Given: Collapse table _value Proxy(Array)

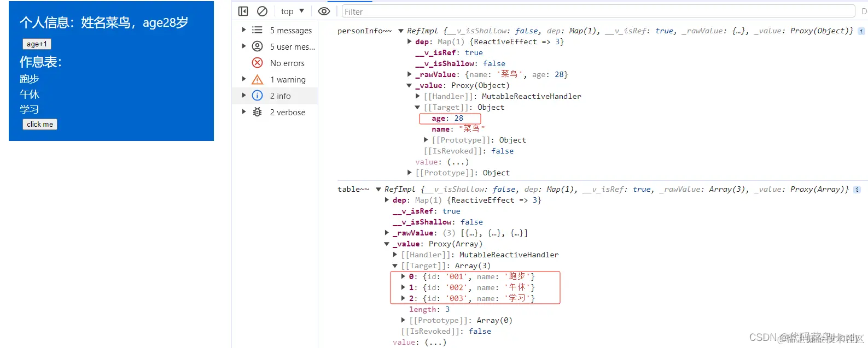Looking at the screenshot, I should coord(387,244).
